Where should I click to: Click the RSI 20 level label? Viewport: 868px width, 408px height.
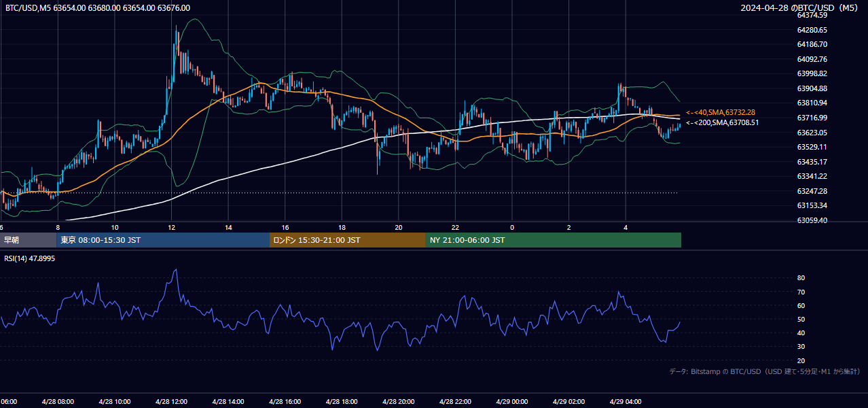coord(801,360)
